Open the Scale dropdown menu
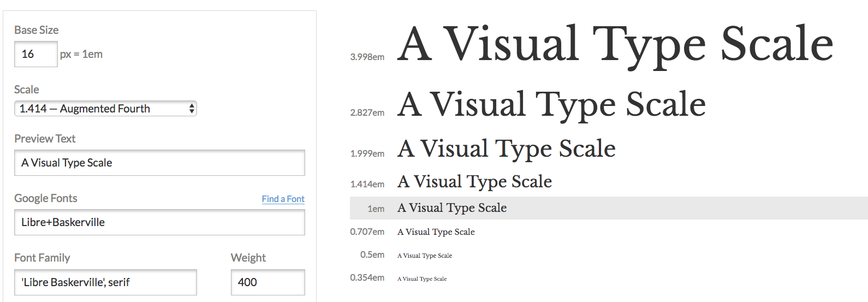 (105, 109)
